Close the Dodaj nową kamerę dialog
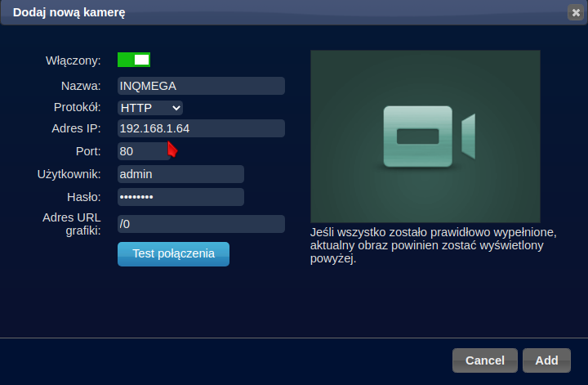Viewport: 588px width, 385px height. [576, 13]
